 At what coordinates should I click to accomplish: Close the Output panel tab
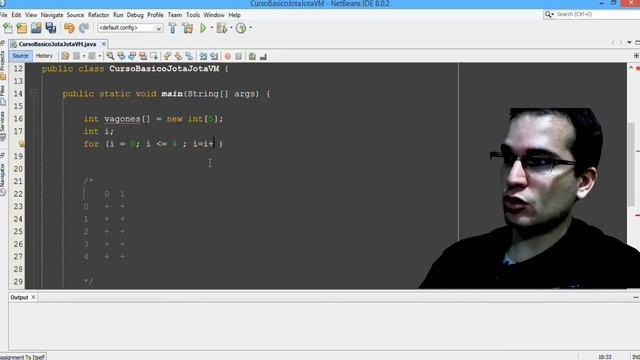[x=33, y=297]
